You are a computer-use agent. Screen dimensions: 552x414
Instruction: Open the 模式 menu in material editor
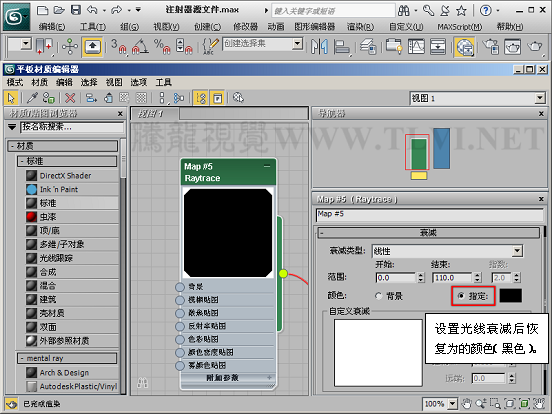15,82
